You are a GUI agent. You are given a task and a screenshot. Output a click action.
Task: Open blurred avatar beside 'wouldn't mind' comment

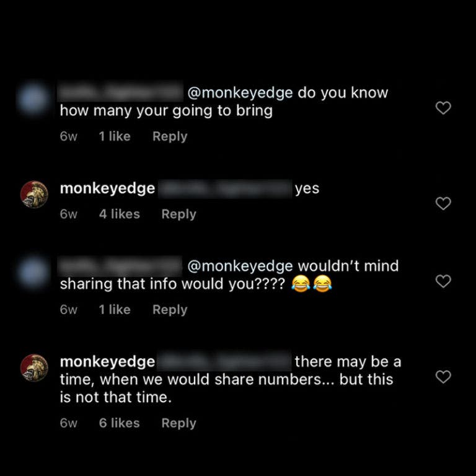[33, 272]
